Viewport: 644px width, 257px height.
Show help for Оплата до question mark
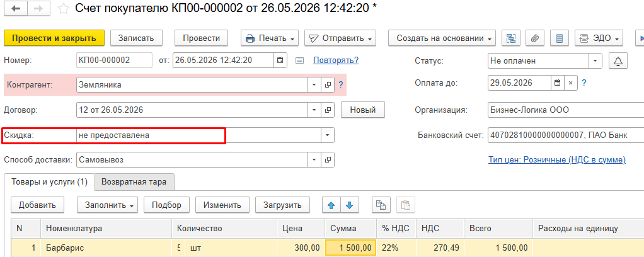pos(584,83)
